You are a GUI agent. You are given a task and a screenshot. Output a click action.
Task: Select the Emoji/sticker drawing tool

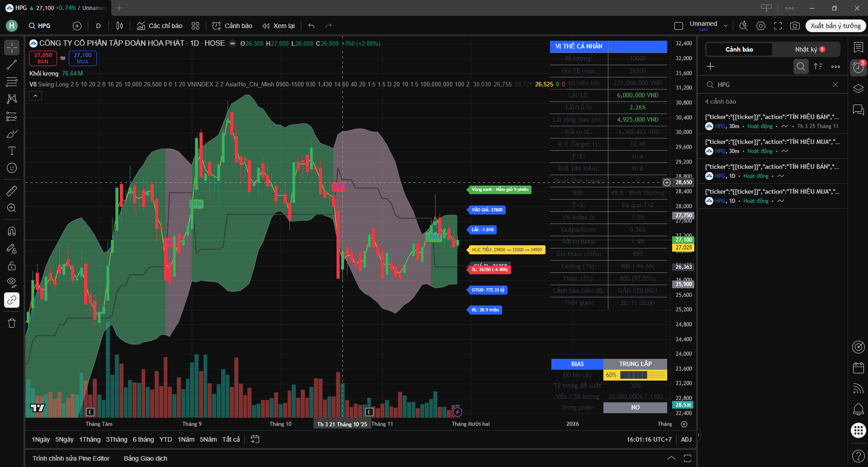click(x=11, y=168)
